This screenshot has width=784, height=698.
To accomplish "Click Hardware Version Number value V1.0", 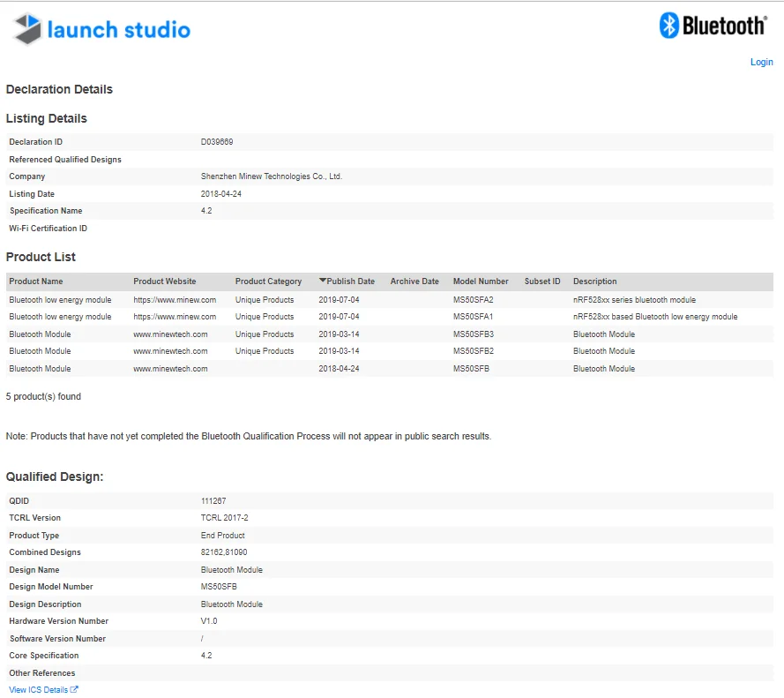I will tap(209, 621).
